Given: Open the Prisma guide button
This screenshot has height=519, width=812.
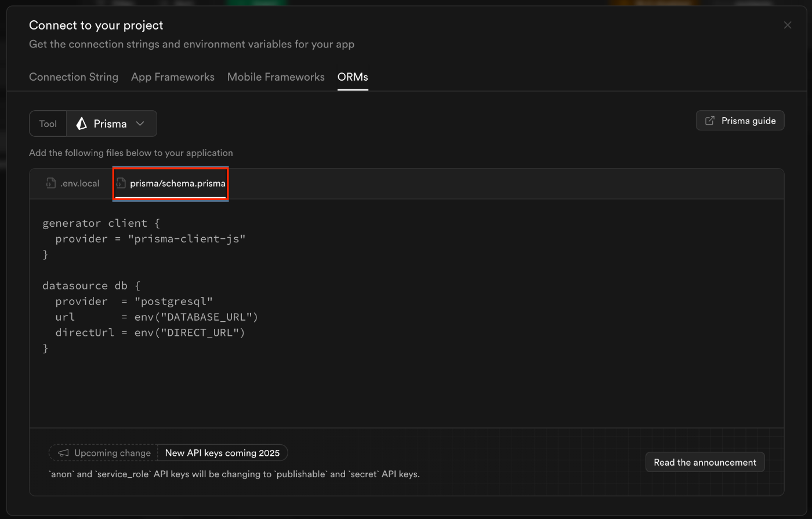Looking at the screenshot, I should [739, 121].
